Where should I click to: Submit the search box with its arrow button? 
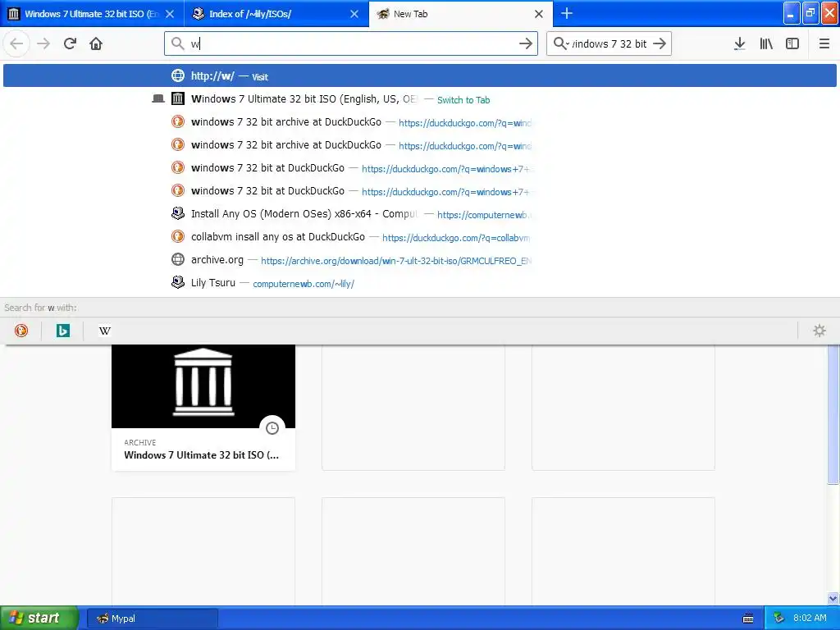click(660, 43)
